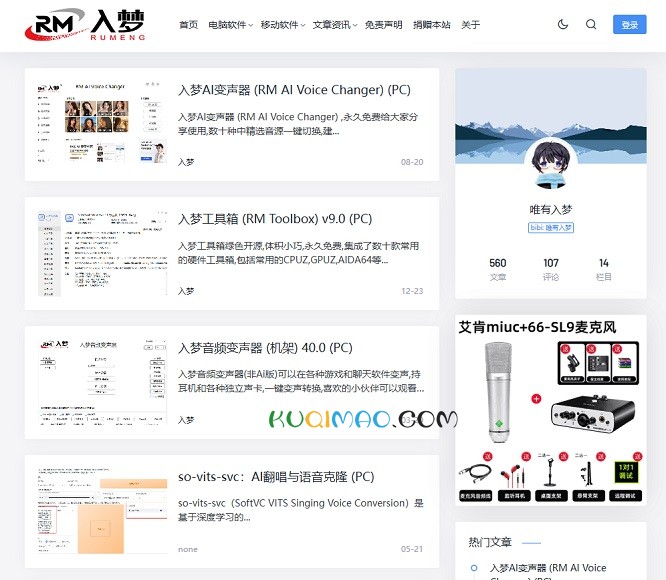Click the anime avatar in profile card
The image size is (666, 580).
point(551,163)
